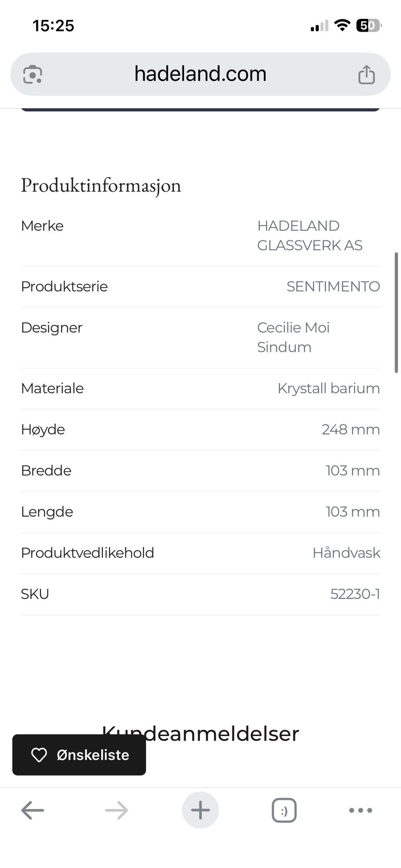This screenshot has width=401, height=868.
Task: Open the tab switcher icon
Action: [284, 810]
